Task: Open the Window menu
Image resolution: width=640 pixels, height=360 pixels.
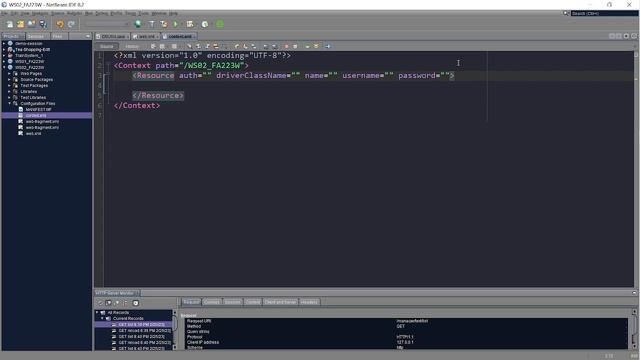Action: [x=159, y=13]
